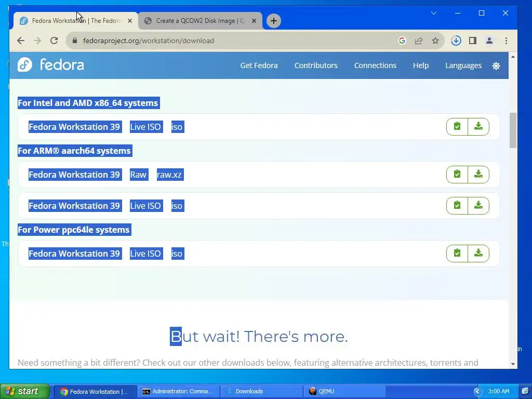Image resolution: width=532 pixels, height=399 pixels.
Task: Click the Google icon in address bar
Action: click(x=402, y=41)
